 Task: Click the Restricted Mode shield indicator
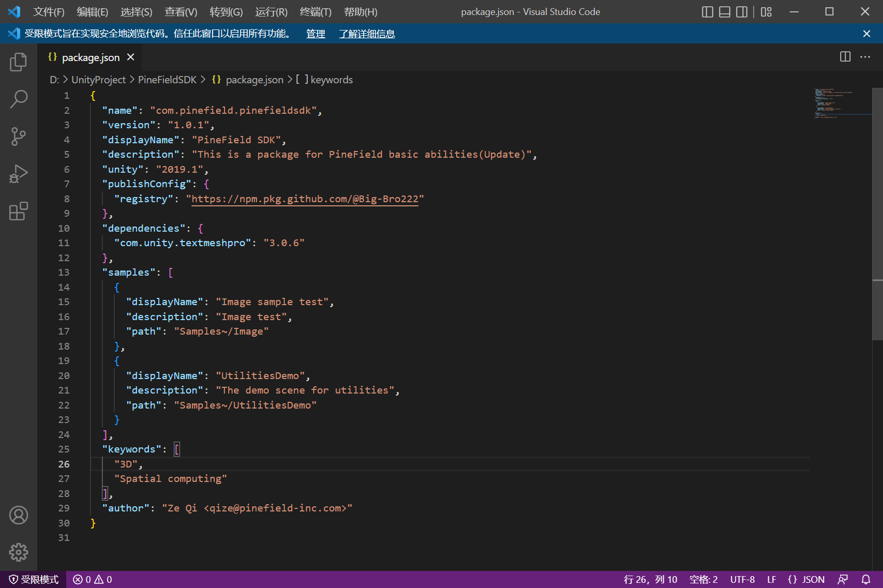(34, 580)
